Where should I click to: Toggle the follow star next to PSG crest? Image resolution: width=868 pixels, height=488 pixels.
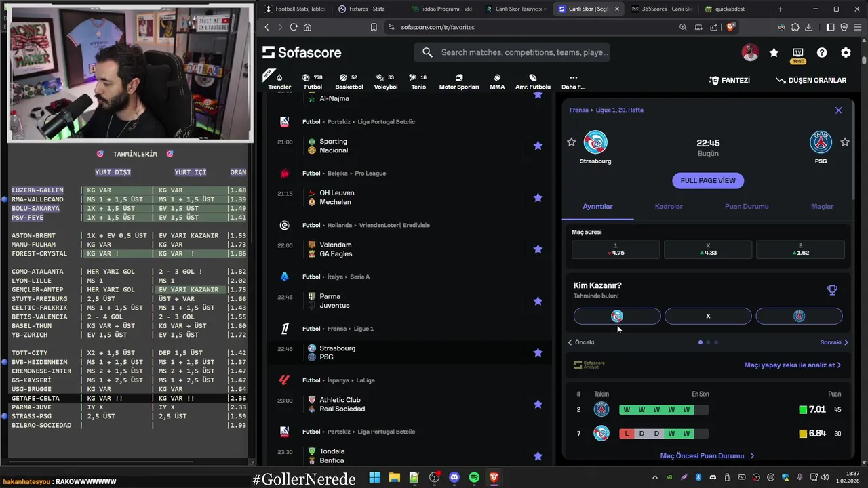(845, 142)
